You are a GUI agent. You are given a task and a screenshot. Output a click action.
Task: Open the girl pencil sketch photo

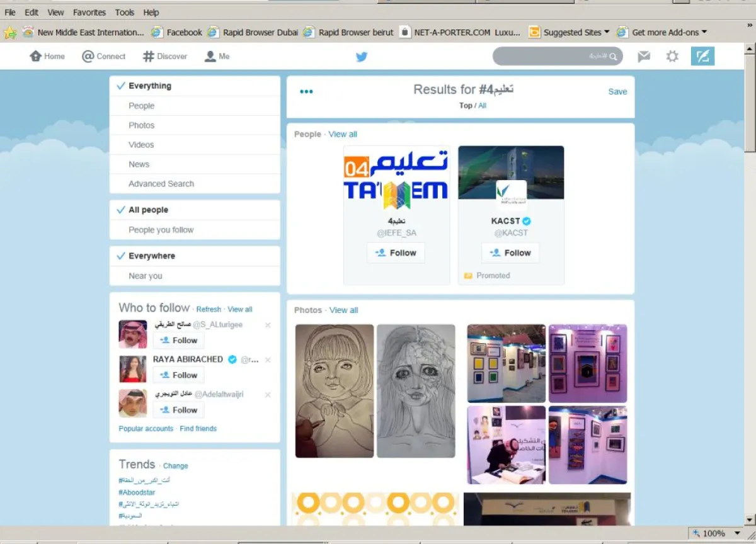(x=335, y=390)
